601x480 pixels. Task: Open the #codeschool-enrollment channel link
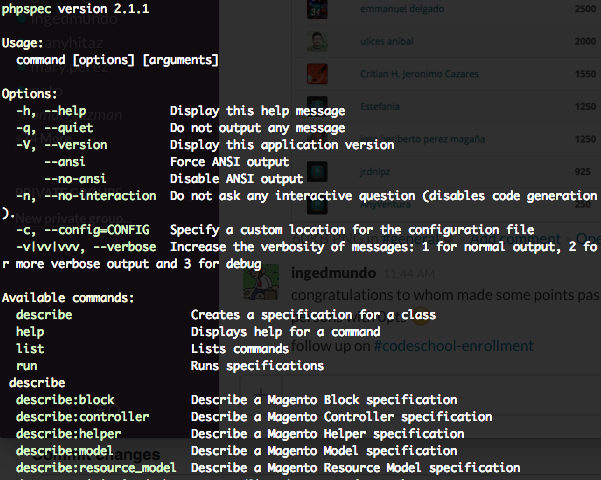tap(453, 346)
